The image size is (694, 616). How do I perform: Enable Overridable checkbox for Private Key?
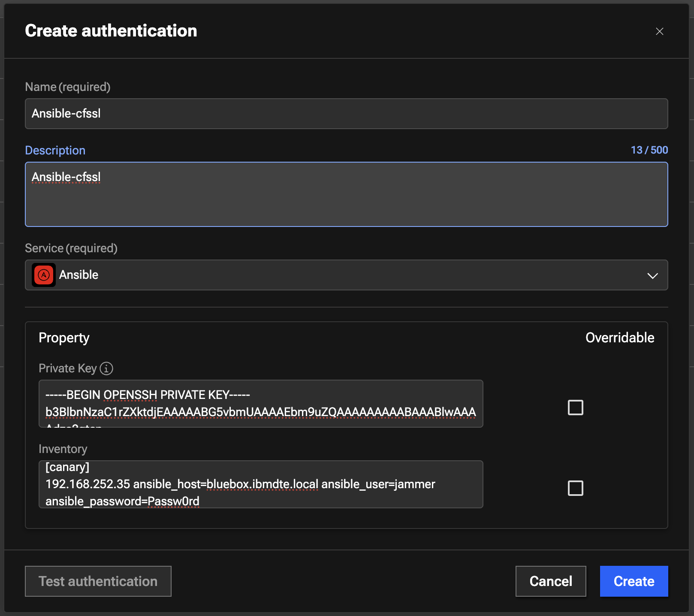(575, 408)
